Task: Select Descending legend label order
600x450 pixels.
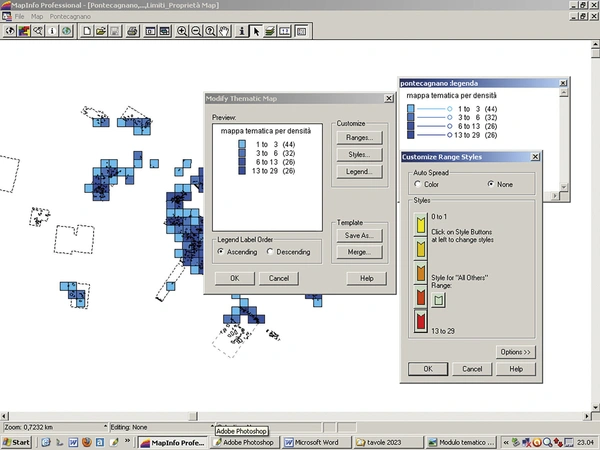Action: [x=272, y=252]
